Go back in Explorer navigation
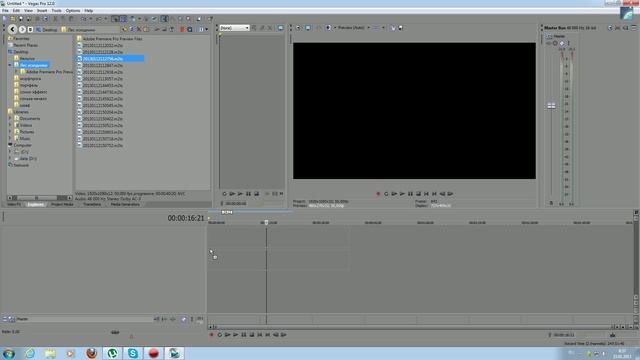 click(12, 29)
